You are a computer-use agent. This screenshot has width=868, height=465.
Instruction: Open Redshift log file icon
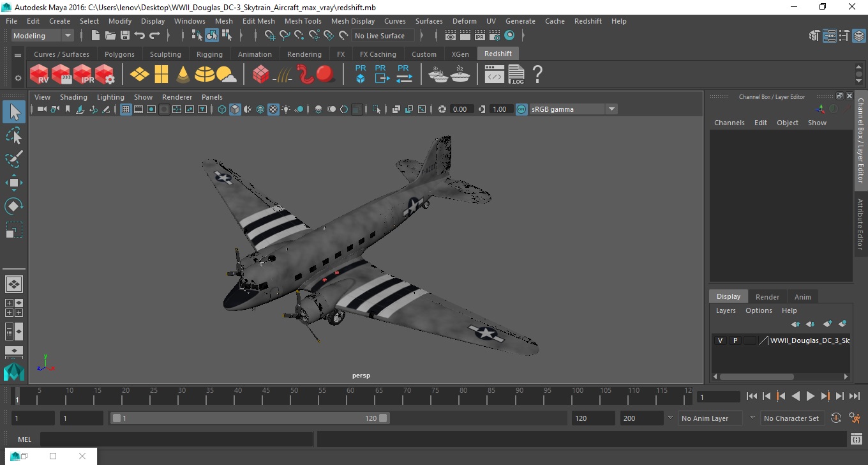516,74
